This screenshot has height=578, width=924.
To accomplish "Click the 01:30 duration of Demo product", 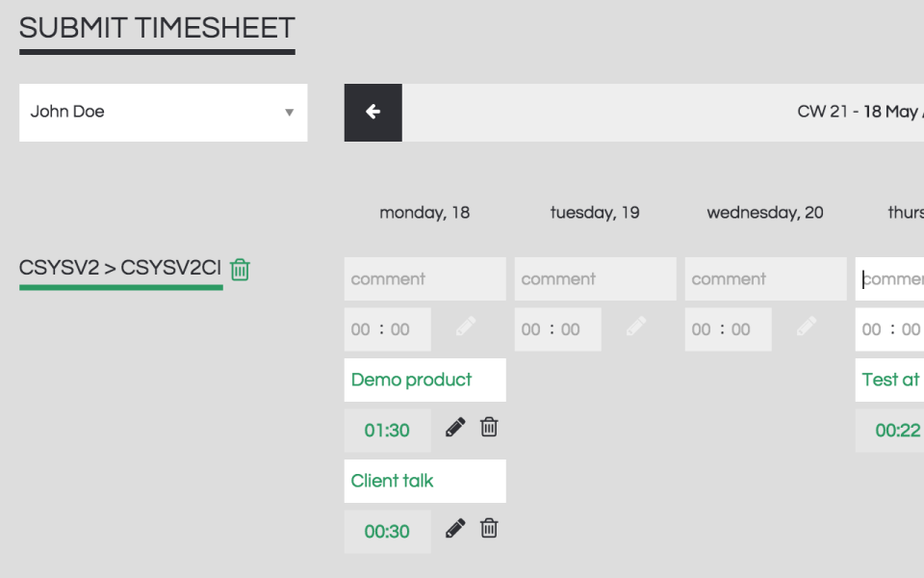I will pyautogui.click(x=388, y=431).
